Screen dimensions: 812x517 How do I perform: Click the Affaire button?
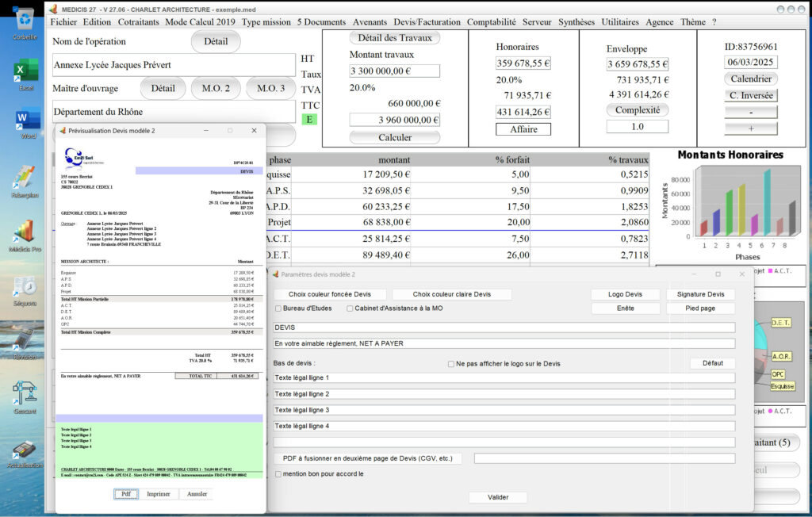pyautogui.click(x=523, y=129)
